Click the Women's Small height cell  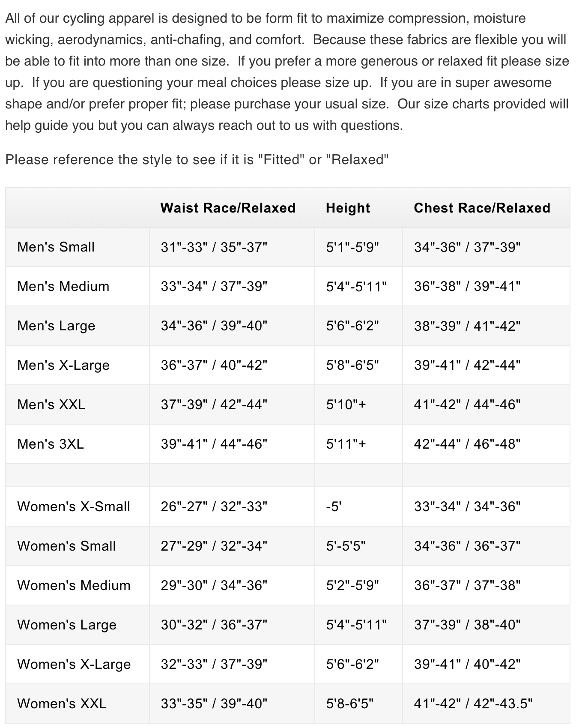point(346,546)
